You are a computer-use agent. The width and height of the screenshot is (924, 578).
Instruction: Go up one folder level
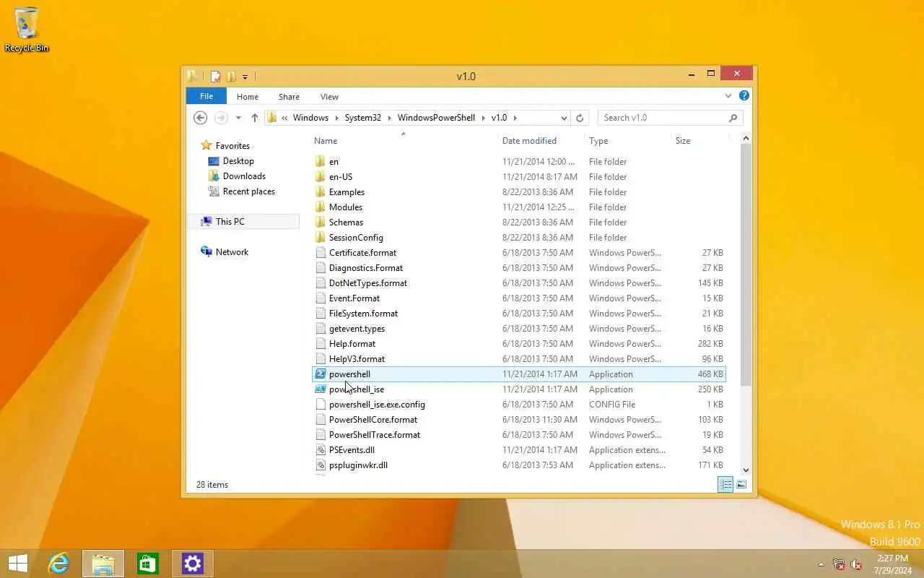point(254,118)
